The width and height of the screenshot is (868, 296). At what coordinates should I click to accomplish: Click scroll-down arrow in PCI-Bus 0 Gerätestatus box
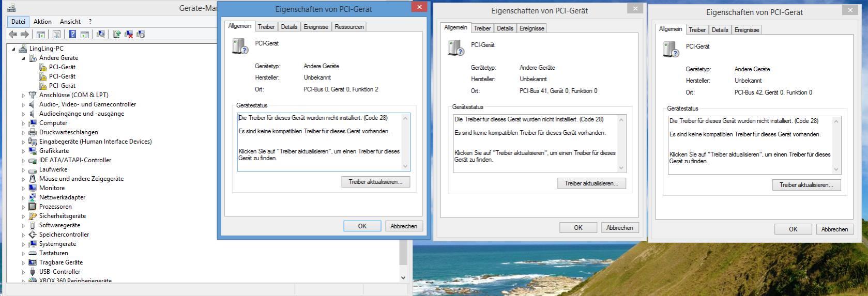405,166
